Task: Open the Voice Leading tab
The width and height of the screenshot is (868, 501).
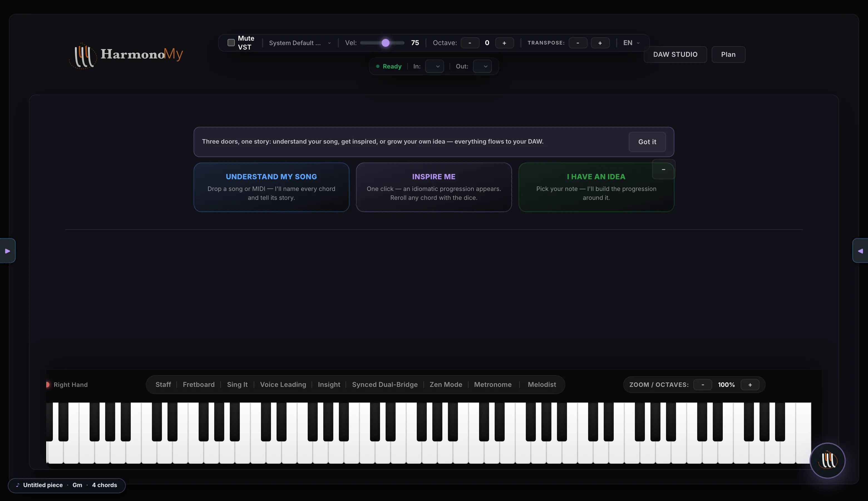Action: [x=283, y=385]
